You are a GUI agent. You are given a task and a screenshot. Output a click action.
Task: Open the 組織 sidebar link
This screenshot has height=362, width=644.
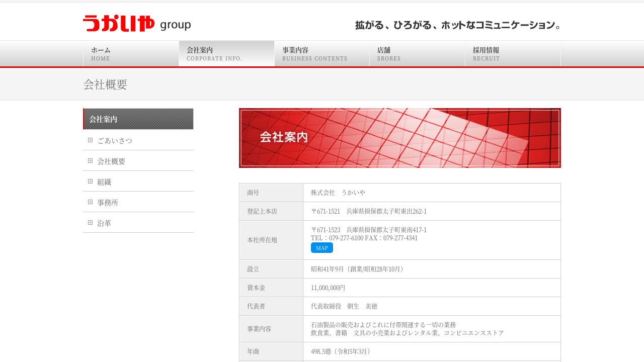[x=104, y=182]
